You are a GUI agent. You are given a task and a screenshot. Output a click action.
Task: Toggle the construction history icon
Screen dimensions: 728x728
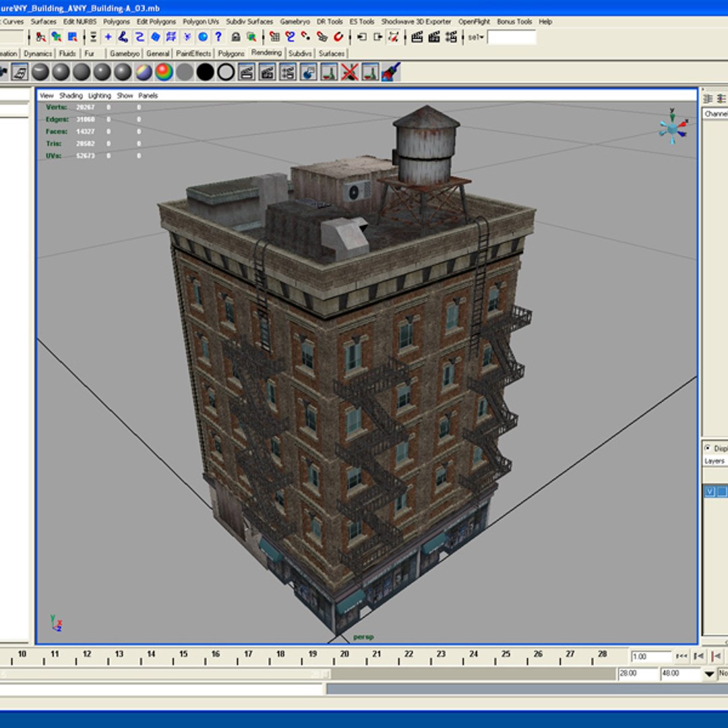click(393, 36)
